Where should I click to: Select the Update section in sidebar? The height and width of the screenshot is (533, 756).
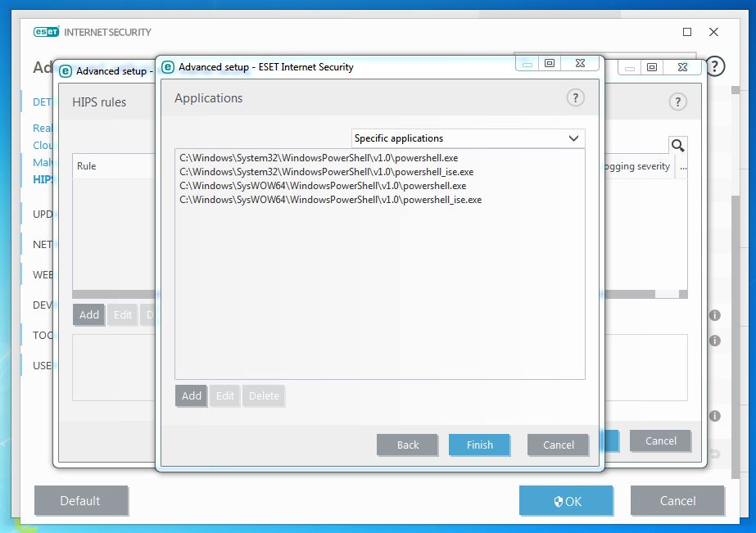coord(43,214)
